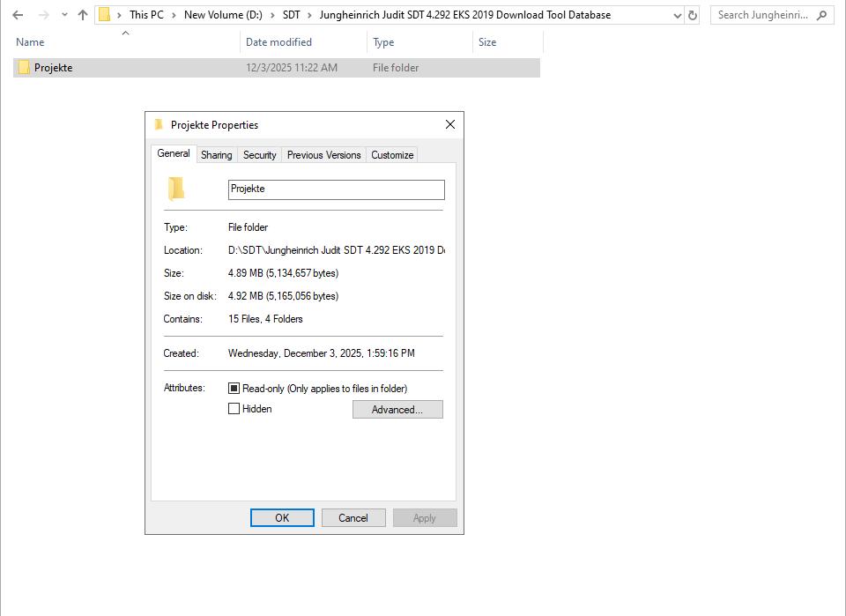Sort by Name column header

coord(30,42)
